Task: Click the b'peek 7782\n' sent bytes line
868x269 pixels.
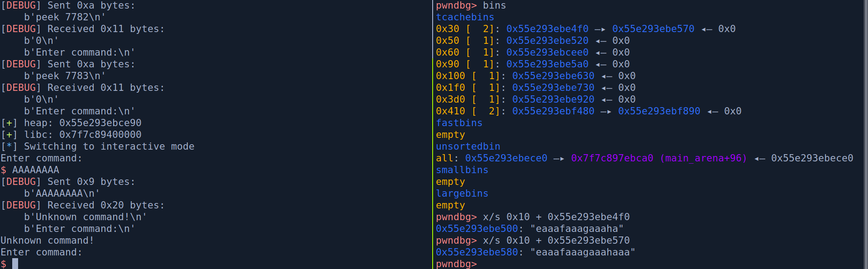Action: click(x=65, y=17)
